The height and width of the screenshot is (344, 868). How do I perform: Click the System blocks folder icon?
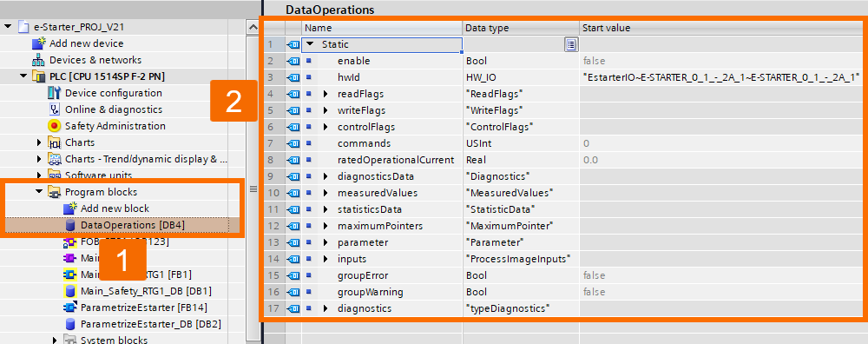(x=69, y=340)
